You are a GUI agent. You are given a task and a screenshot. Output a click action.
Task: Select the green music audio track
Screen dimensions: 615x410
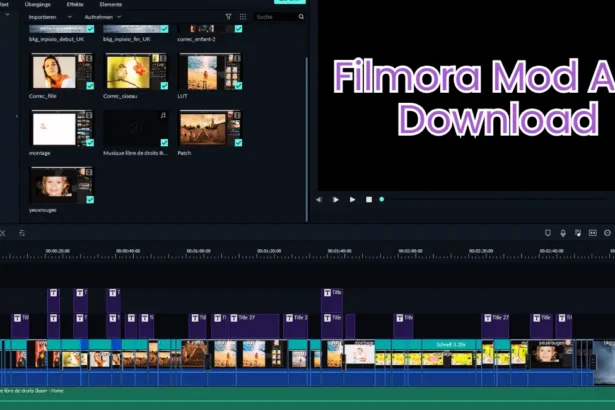click(x=308, y=398)
